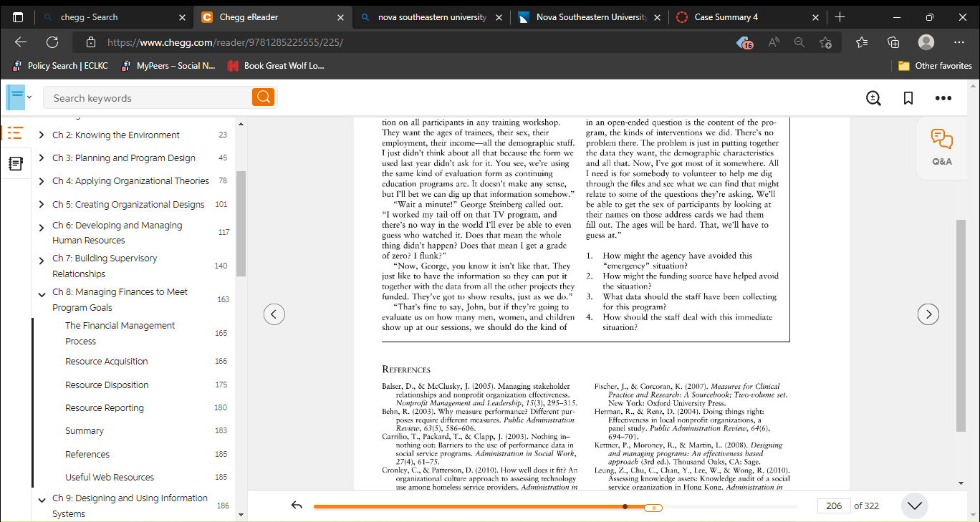Viewport: 980px width, 522px height.
Task: Bookmark this page with bookmark icon
Action: click(908, 98)
